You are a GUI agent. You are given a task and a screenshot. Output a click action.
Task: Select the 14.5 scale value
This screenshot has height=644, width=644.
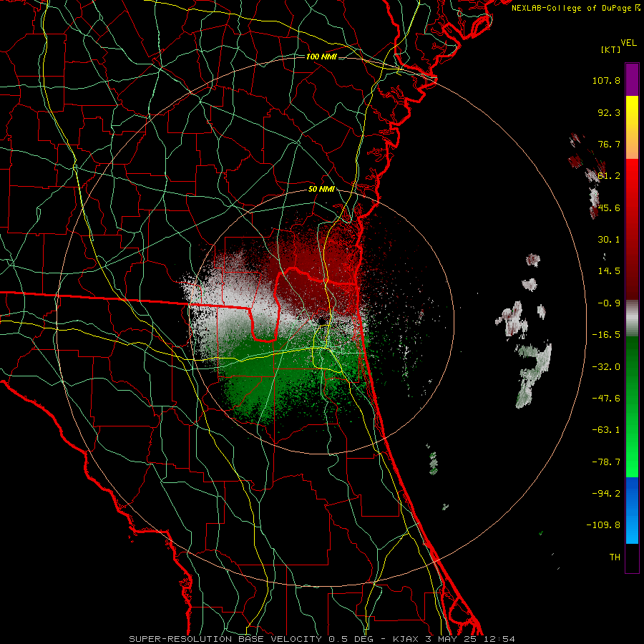pos(609,271)
